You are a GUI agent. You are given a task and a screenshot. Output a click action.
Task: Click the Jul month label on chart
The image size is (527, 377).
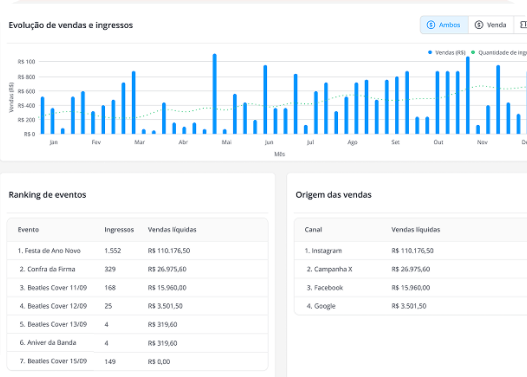(x=310, y=142)
